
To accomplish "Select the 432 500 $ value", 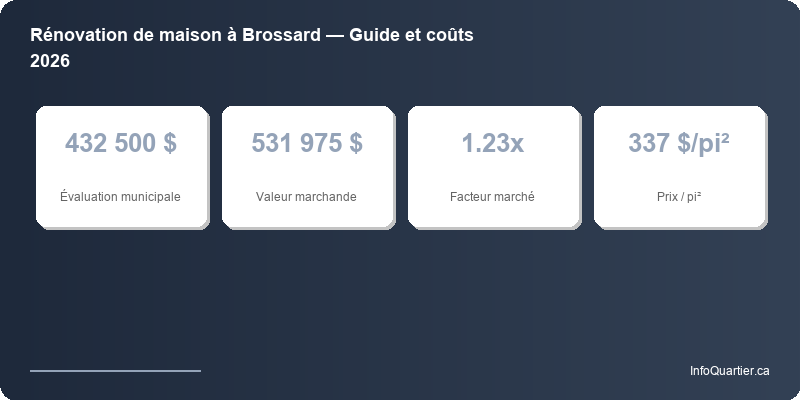I will (x=121, y=143).
